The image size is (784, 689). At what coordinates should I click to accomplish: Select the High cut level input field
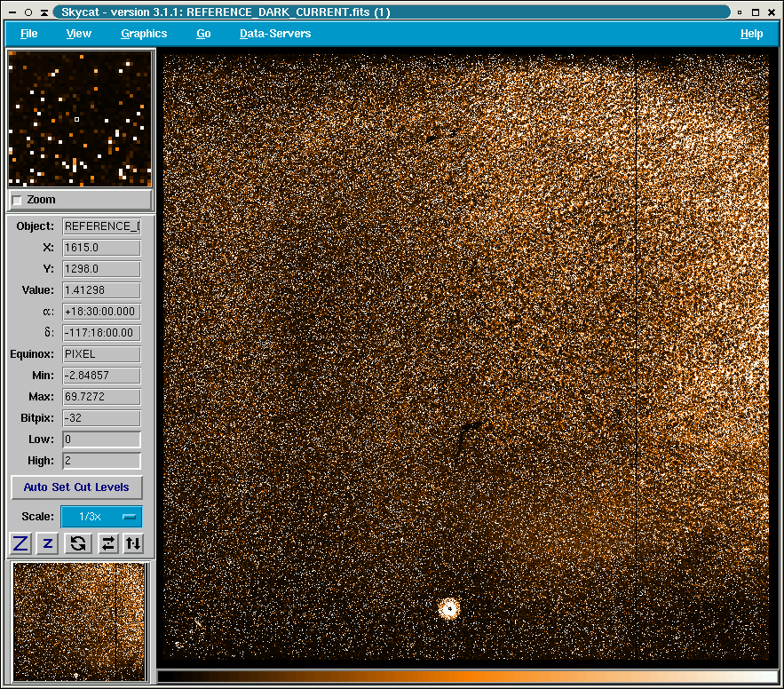coord(101,461)
